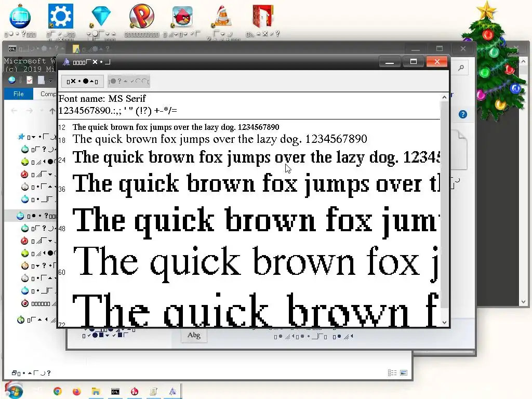Select the blue star Quick access tree item
This screenshot has height=399, width=532.
tap(37, 137)
